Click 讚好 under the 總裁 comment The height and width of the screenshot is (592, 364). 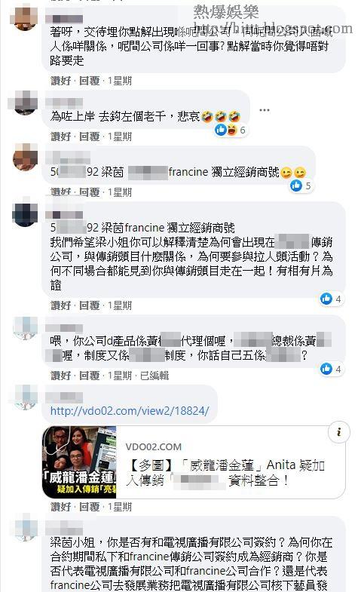(x=61, y=376)
